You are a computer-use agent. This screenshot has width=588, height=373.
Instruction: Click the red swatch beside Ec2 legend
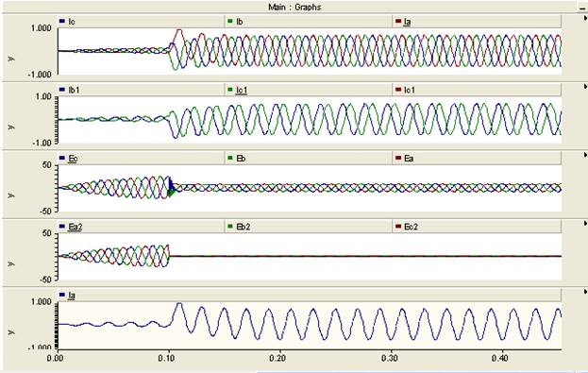(398, 227)
